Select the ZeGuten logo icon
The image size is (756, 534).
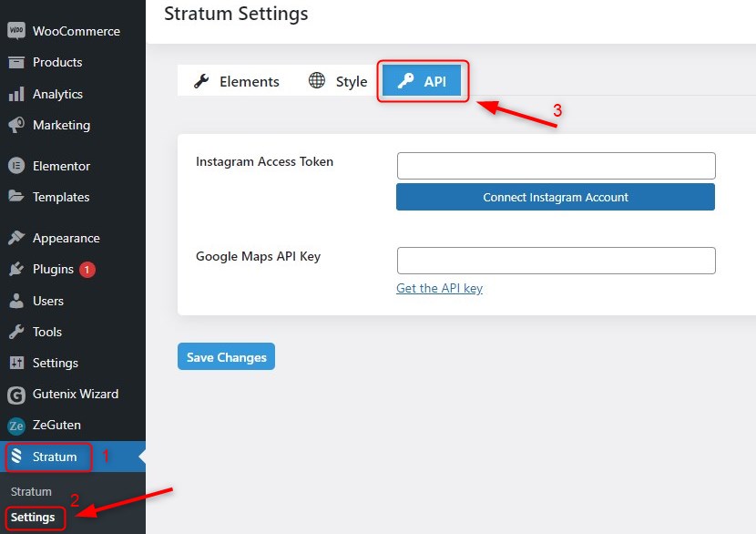15,426
